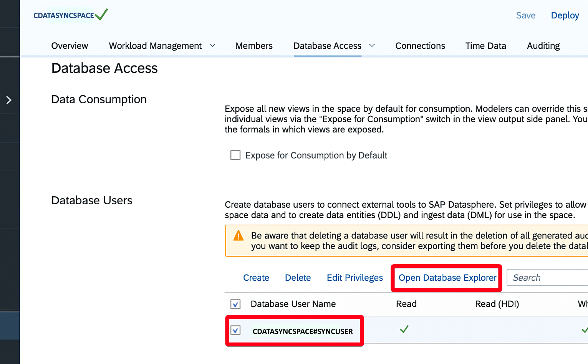The width and height of the screenshot is (588, 364).
Task: Return to the Overview tab
Action: (69, 45)
